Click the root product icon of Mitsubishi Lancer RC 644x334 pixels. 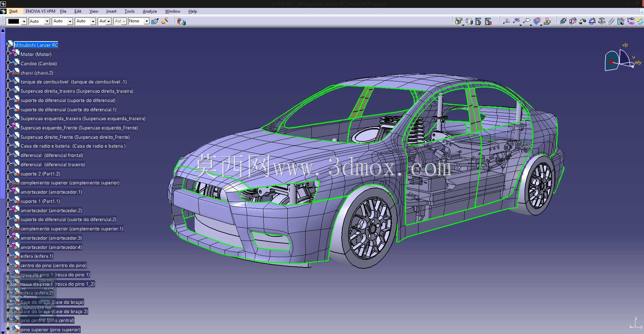click(x=10, y=44)
